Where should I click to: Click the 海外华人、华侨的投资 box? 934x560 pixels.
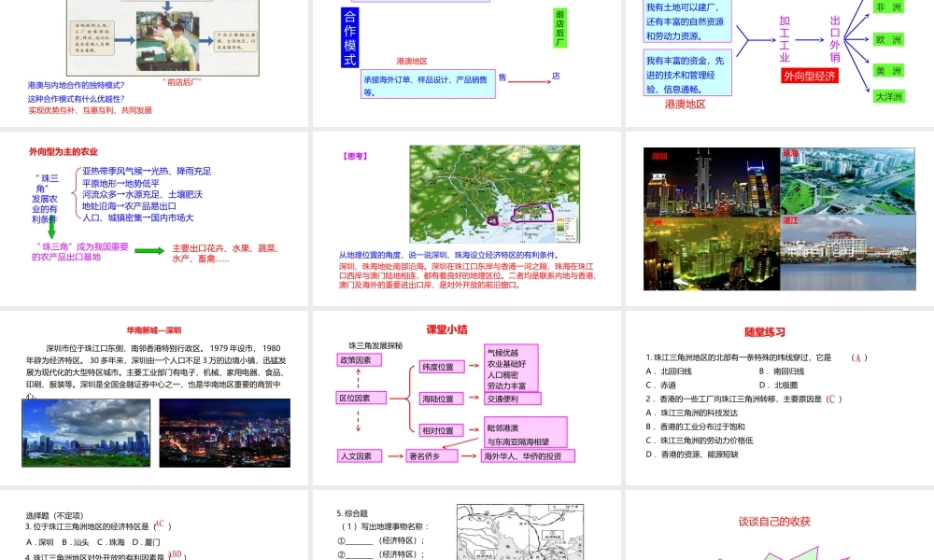click(x=528, y=455)
